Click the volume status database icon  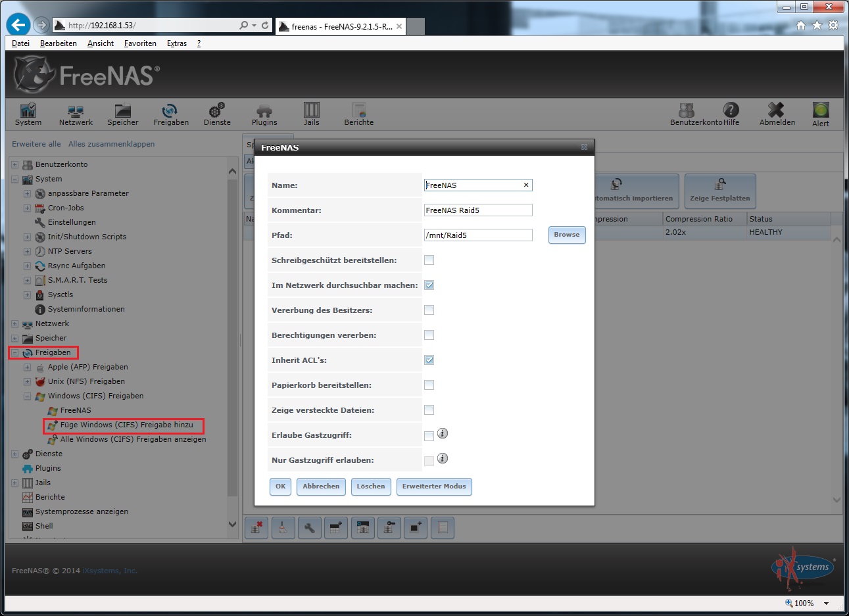pos(363,528)
